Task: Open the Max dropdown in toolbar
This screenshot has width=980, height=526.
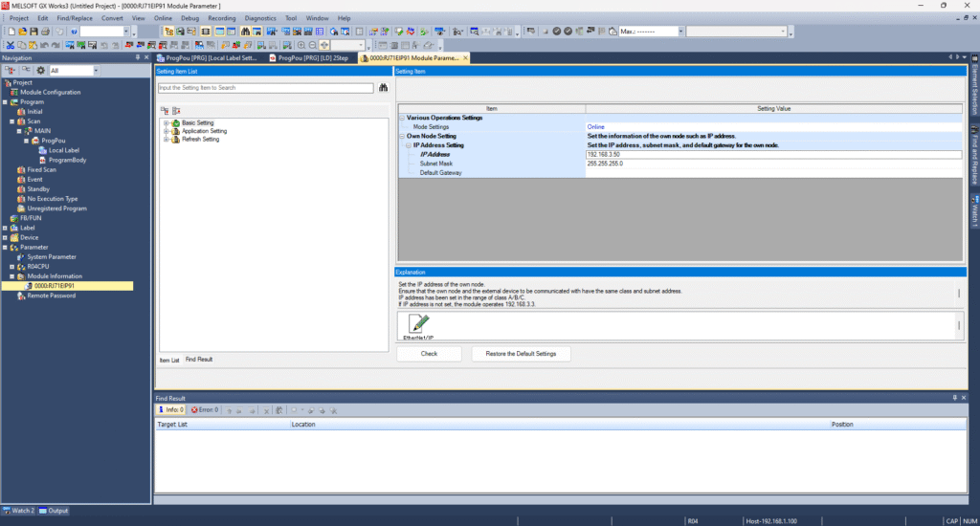Action: pyautogui.click(x=680, y=32)
